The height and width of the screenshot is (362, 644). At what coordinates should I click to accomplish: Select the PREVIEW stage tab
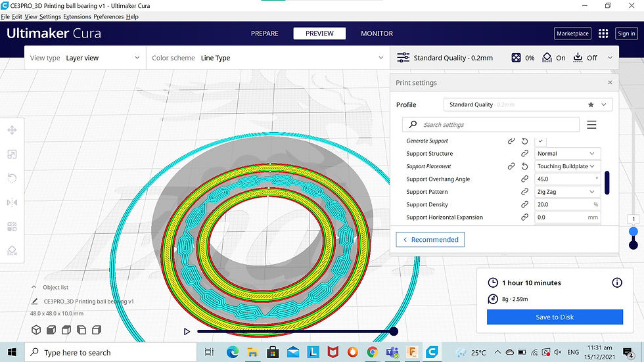click(319, 34)
